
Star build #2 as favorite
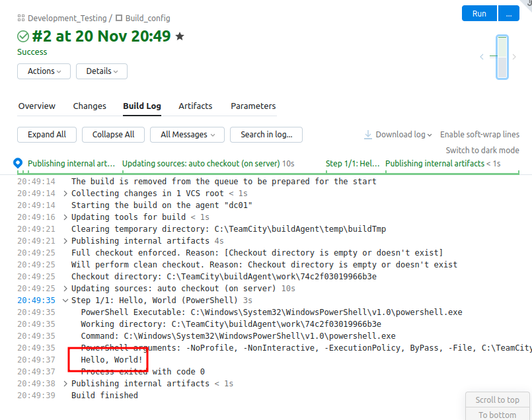click(180, 36)
